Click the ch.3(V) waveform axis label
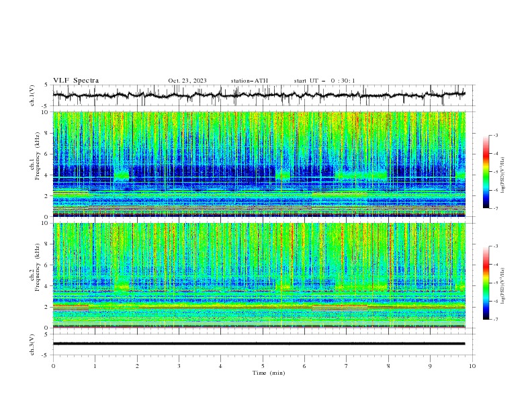 coord(32,345)
